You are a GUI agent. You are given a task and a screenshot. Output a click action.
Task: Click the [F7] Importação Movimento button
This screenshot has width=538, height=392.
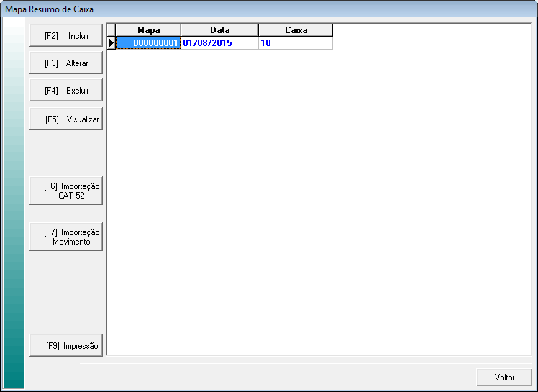point(66,237)
